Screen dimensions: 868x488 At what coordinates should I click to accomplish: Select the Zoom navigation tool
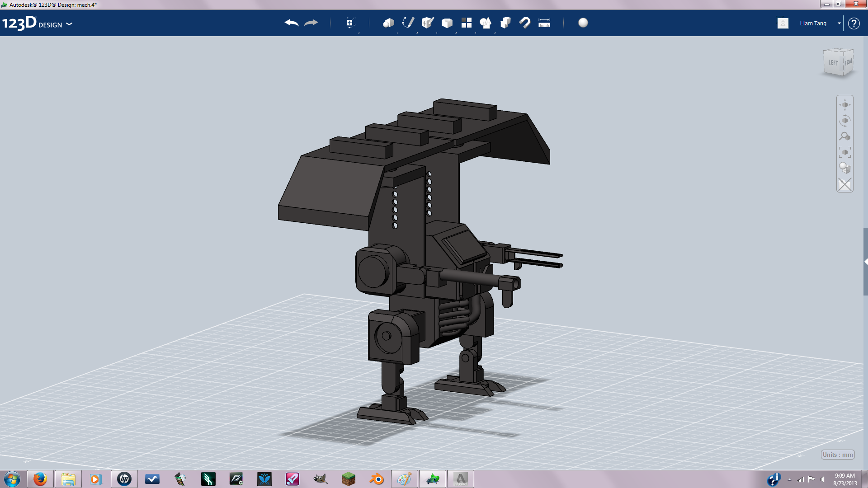coord(845,136)
